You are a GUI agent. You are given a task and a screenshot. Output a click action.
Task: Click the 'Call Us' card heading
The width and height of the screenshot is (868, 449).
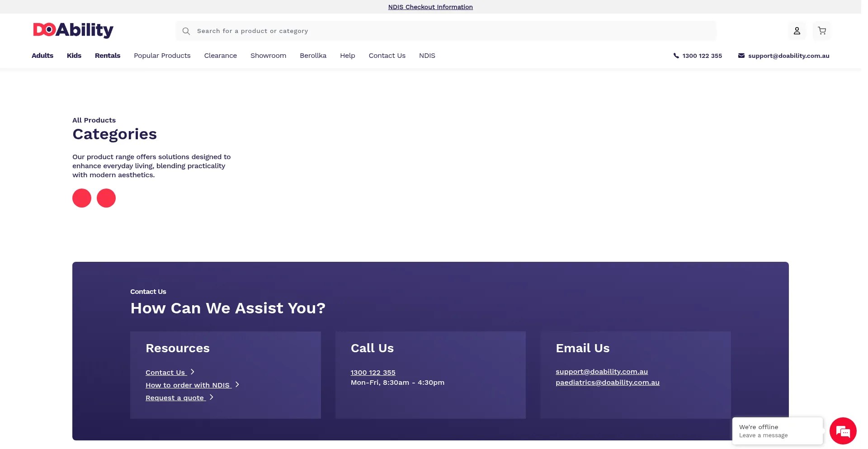click(x=372, y=348)
